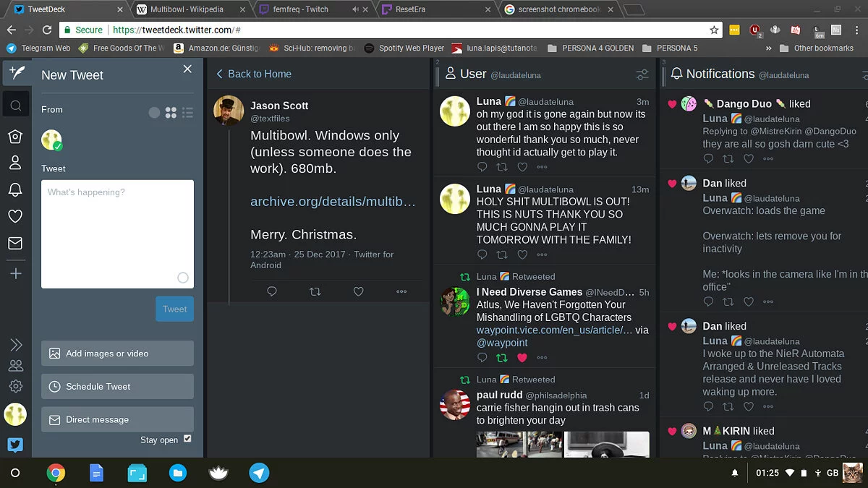The height and width of the screenshot is (488, 868).
Task: Go Back to Home link
Action: pyautogui.click(x=254, y=74)
